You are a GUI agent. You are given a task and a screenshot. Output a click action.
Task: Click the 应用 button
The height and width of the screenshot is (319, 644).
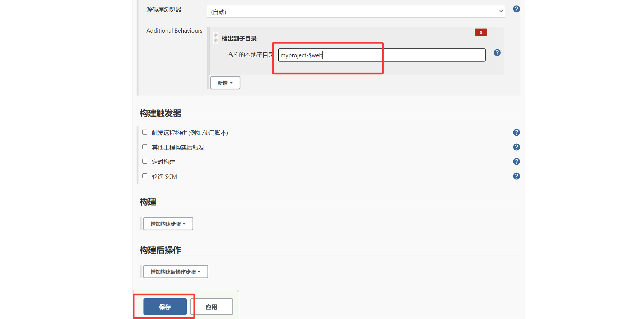click(x=212, y=307)
